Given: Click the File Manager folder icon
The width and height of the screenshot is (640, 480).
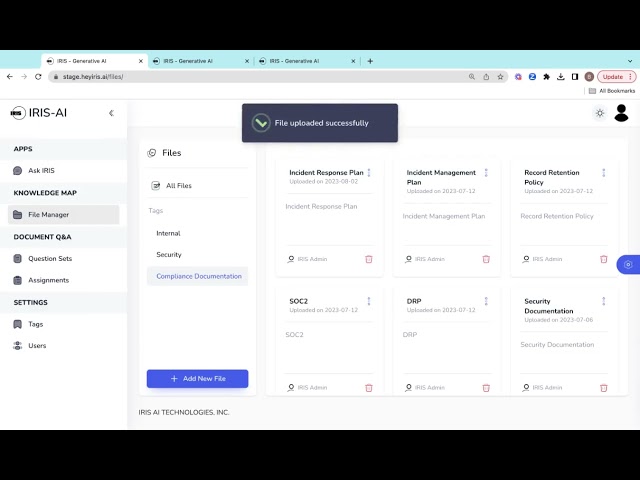Looking at the screenshot, I should coord(18,215).
